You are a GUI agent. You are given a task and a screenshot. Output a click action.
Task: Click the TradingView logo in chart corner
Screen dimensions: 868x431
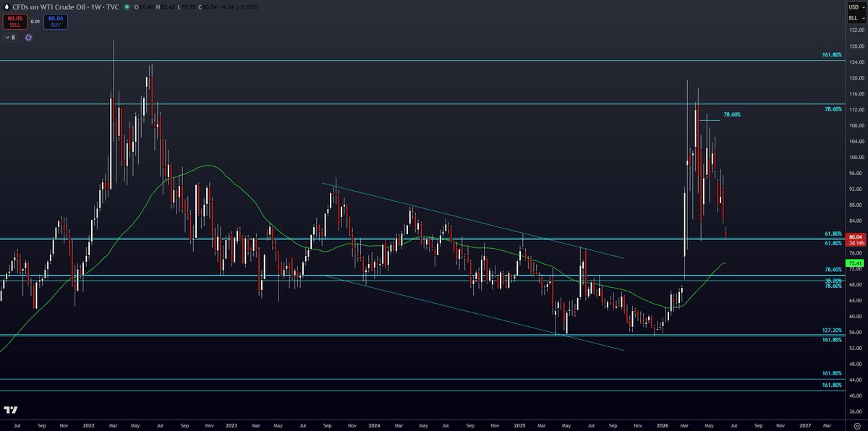pyautogui.click(x=10, y=409)
